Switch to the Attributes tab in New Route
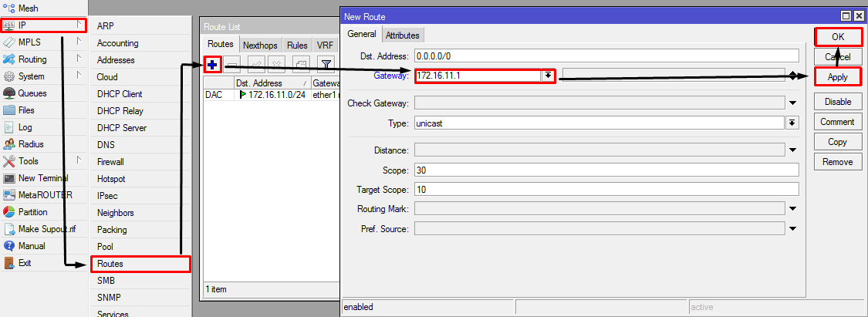This screenshot has height=317, width=868. [403, 35]
